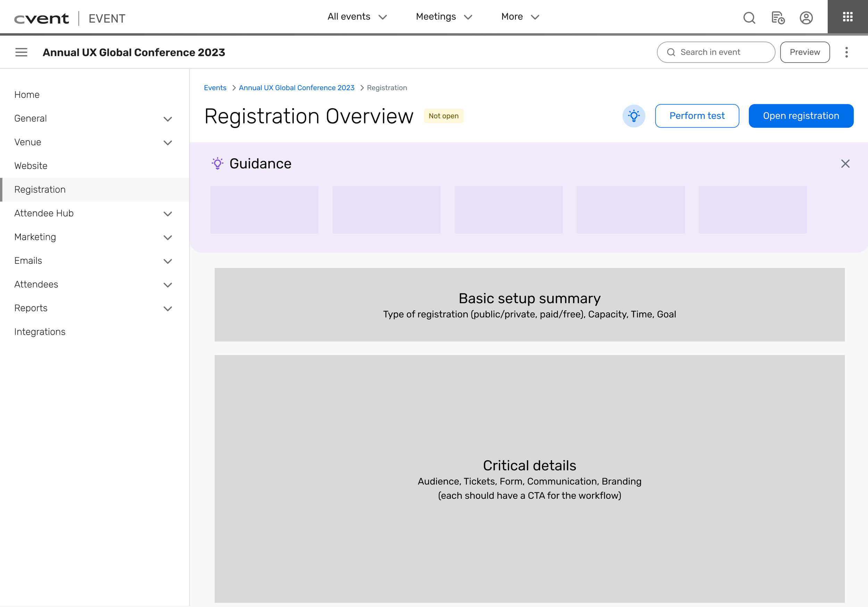Open the More dropdown menu
The width and height of the screenshot is (868, 607).
coord(520,17)
